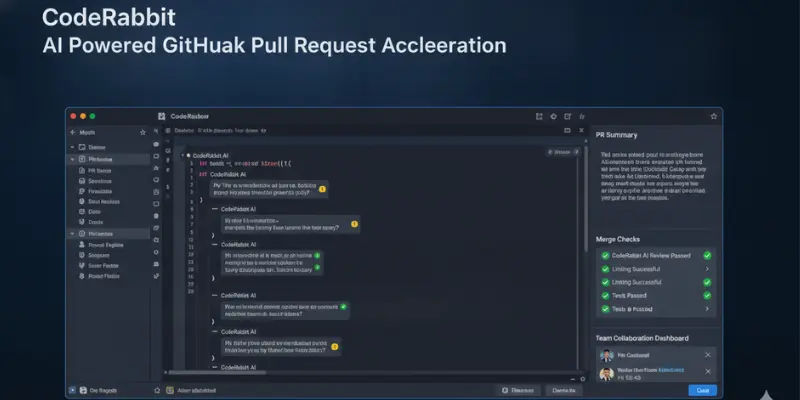Toggle the left check of the last Merge Checks row

click(605, 309)
